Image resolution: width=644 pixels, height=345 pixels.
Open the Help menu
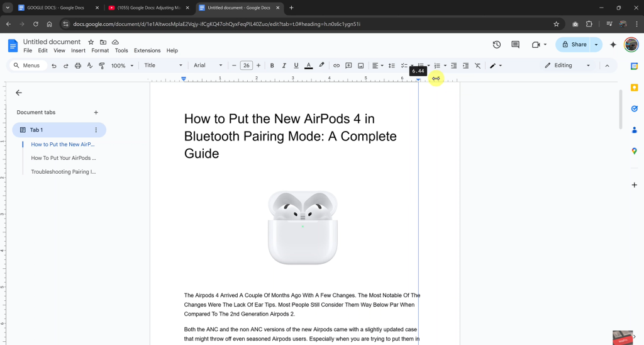coord(172,50)
